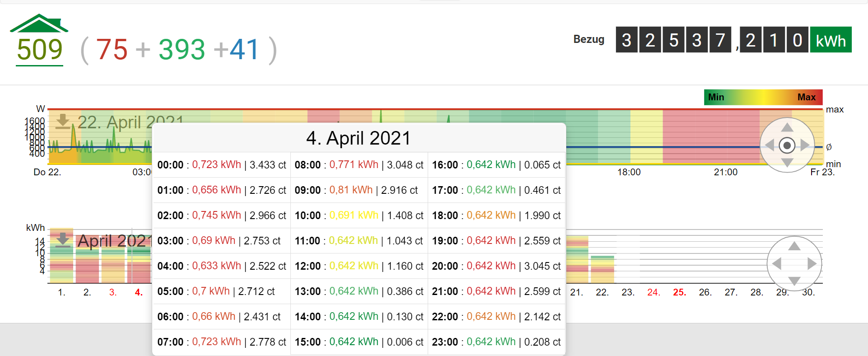
Task: Select day 25. on the monthly axis
Action: [679, 292]
